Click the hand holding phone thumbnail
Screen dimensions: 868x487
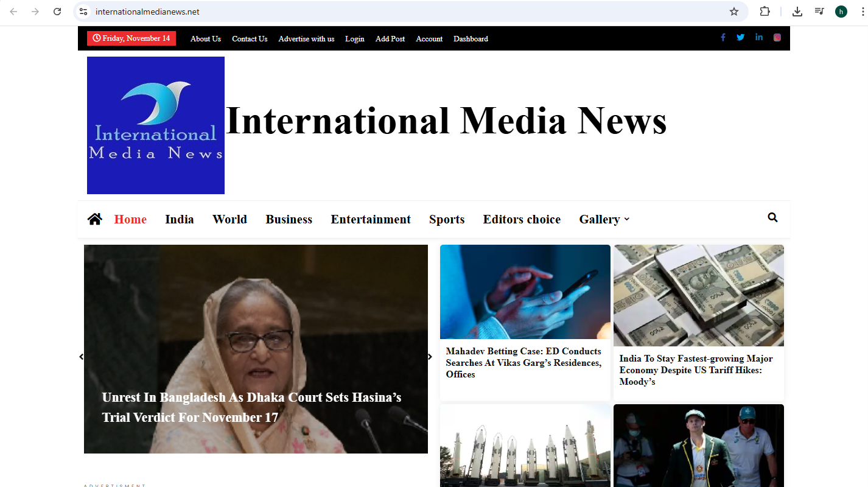(x=525, y=292)
